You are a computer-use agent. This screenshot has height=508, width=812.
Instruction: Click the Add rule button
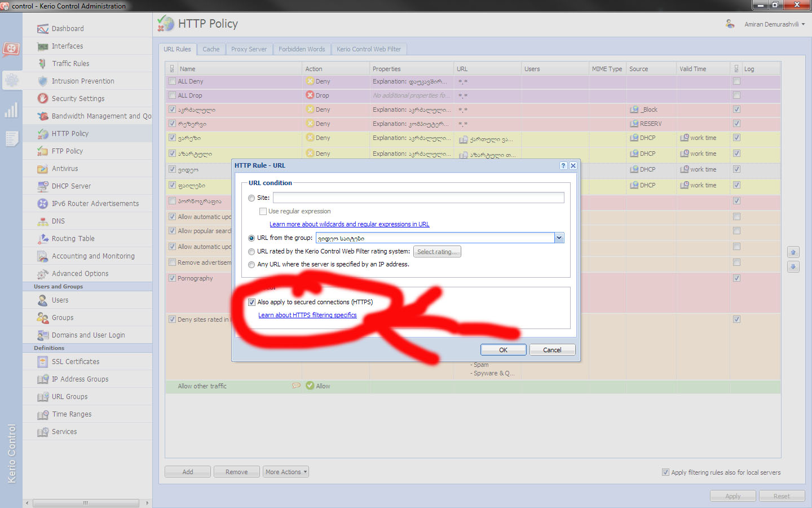coord(188,472)
